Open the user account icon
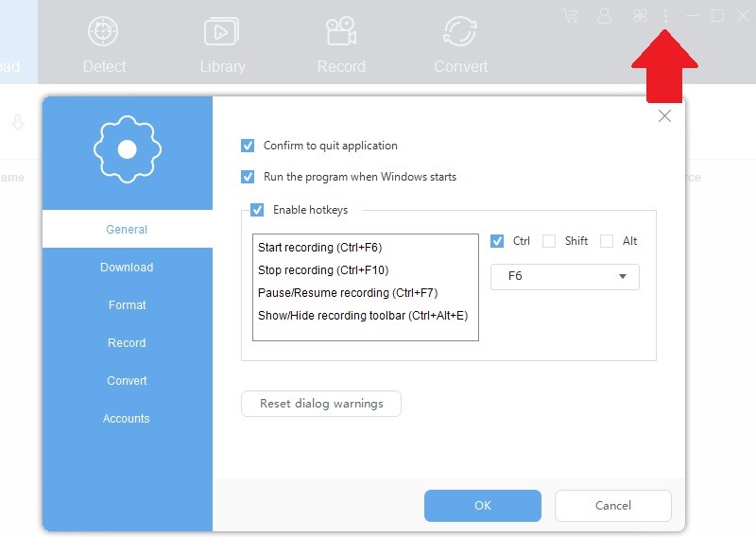The width and height of the screenshot is (756, 537). [605, 15]
